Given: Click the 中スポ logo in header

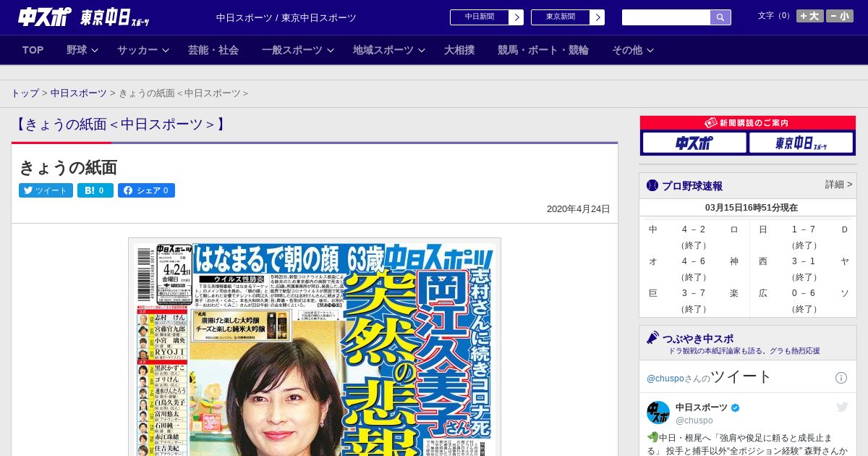Looking at the screenshot, I should pos(45,17).
